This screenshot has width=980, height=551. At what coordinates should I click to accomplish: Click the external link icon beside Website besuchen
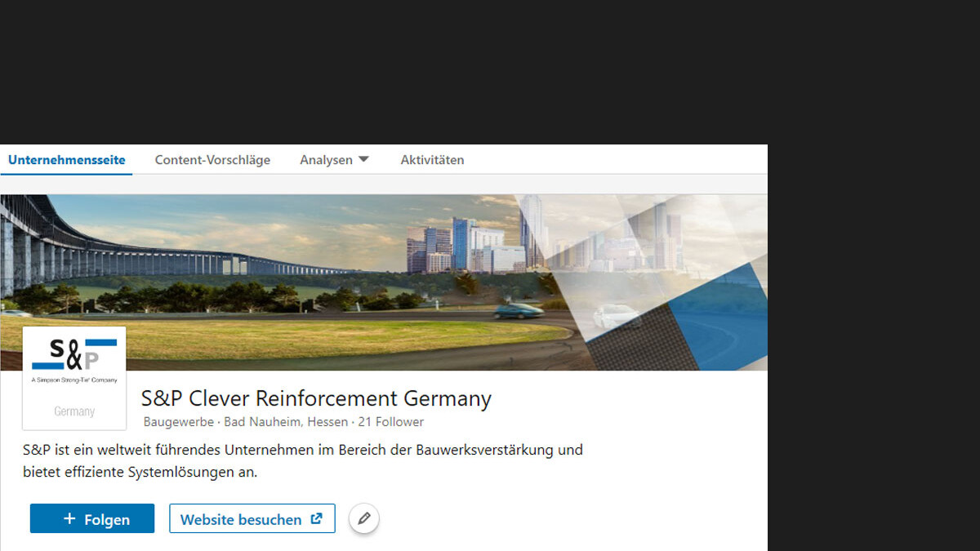tap(317, 518)
